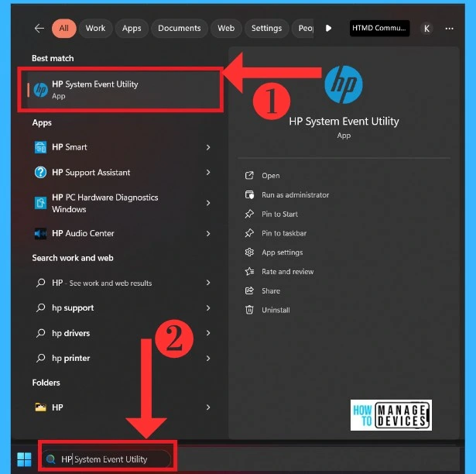
Task: Click the HP System Event Utility app icon in Best match
Action: tap(41, 90)
